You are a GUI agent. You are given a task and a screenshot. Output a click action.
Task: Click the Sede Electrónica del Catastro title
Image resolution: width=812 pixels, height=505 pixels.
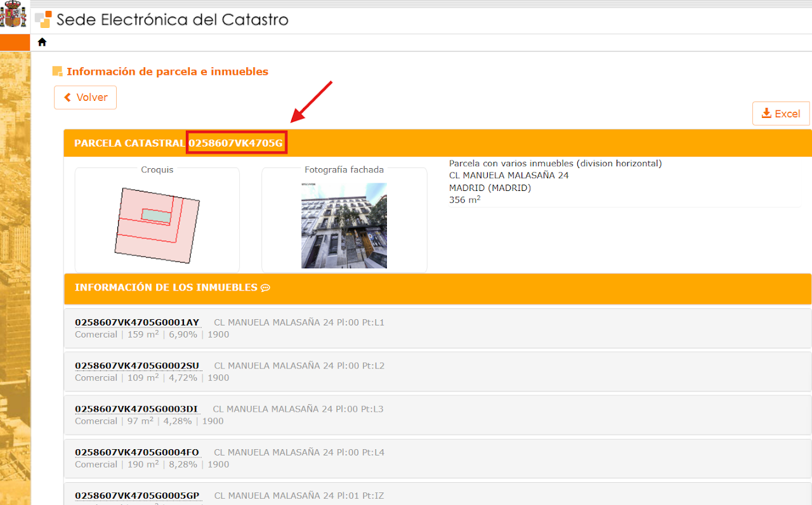click(173, 20)
